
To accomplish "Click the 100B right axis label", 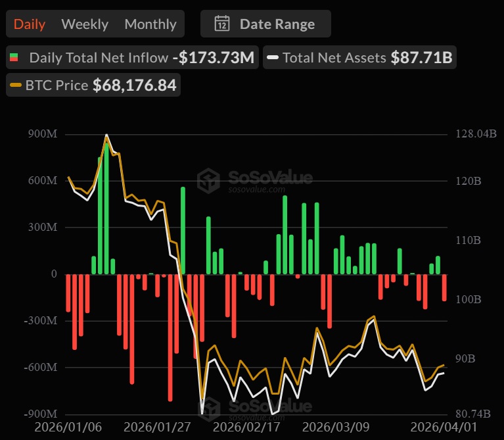I will point(469,299).
